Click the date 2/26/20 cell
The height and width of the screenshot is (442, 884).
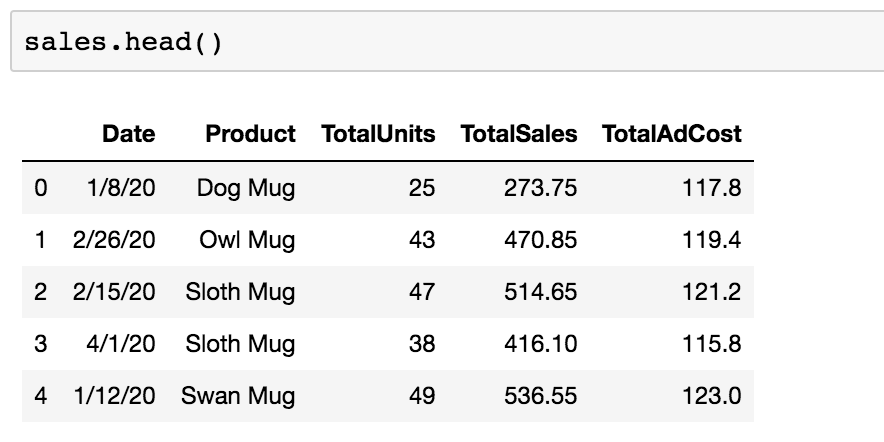[x=115, y=239]
